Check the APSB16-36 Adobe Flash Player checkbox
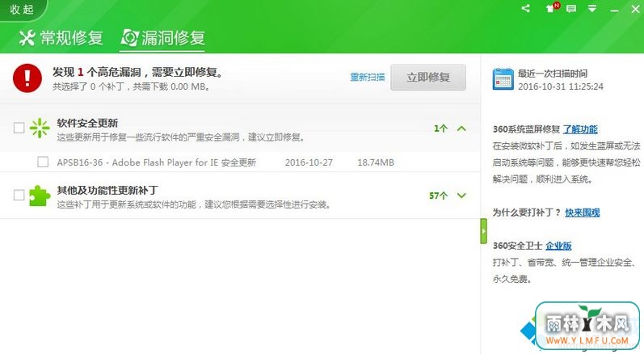 click(x=43, y=162)
